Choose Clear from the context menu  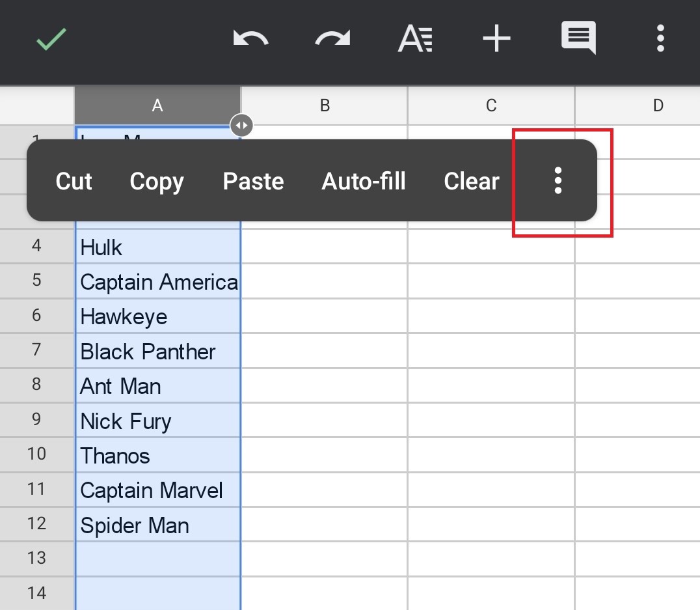coord(472,182)
